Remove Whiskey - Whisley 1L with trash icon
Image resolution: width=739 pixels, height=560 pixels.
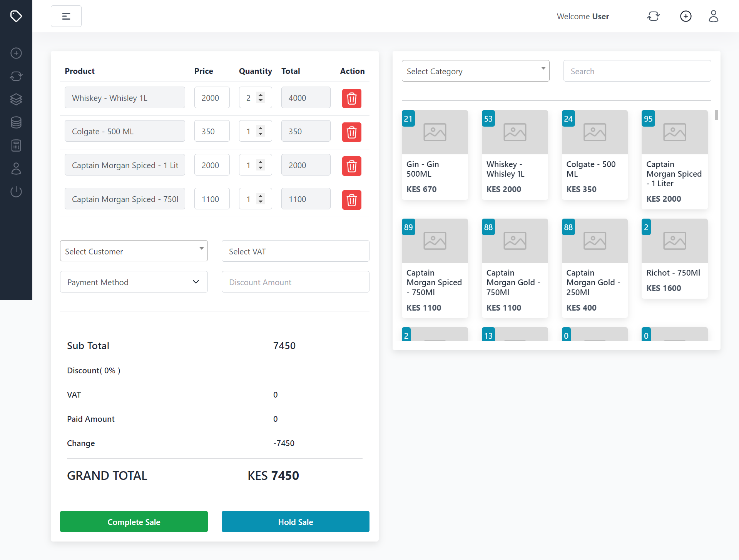tap(351, 98)
